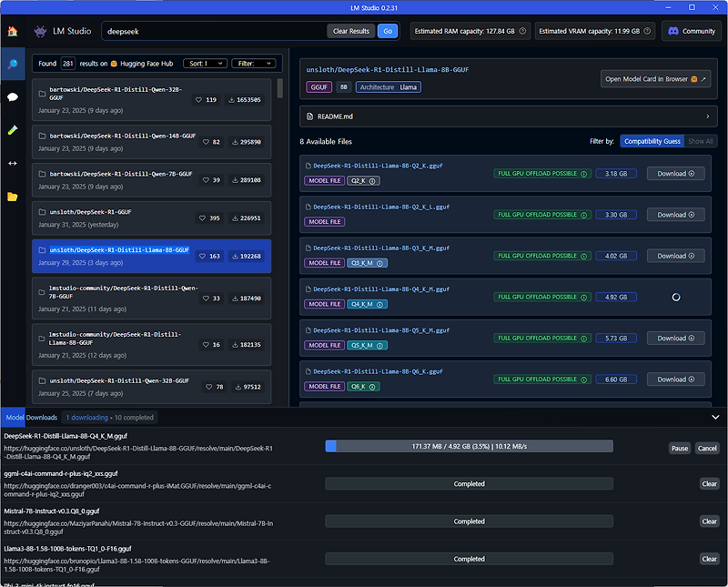Select the Model Downloads tab
This screenshot has height=587, width=728.
(31, 418)
